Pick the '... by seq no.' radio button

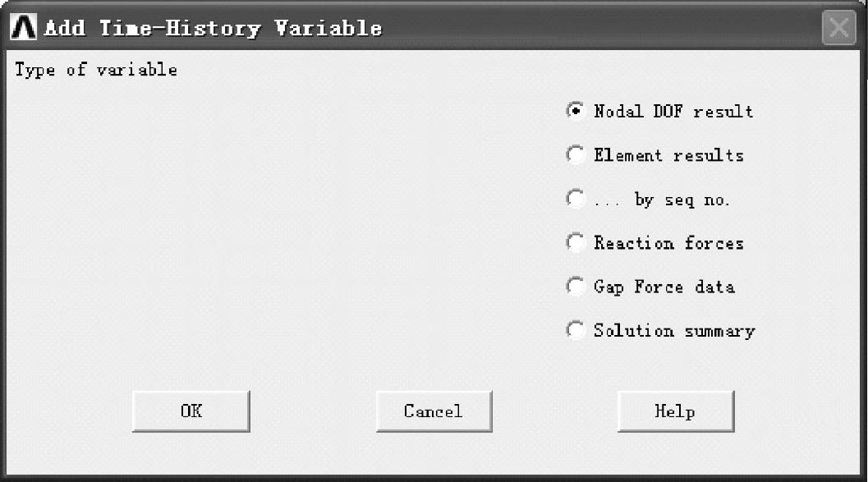click(576, 199)
